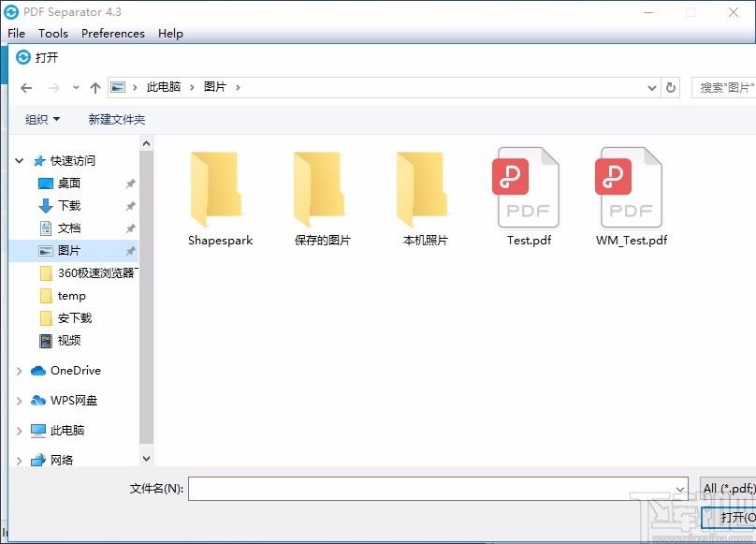The image size is (756, 544).
Task: Unpin 图片 from Quick Access
Action: click(x=130, y=250)
